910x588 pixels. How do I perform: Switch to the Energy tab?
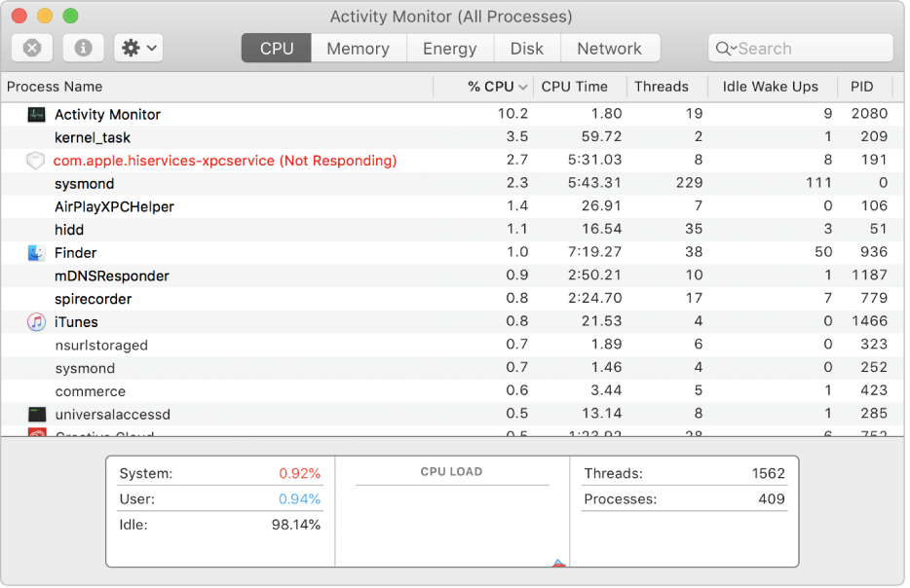click(449, 49)
